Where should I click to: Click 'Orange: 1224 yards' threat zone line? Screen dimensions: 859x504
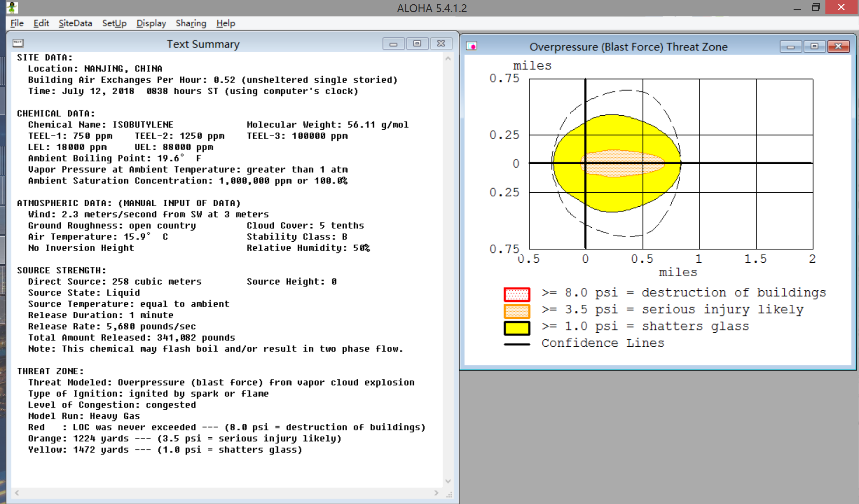185,438
